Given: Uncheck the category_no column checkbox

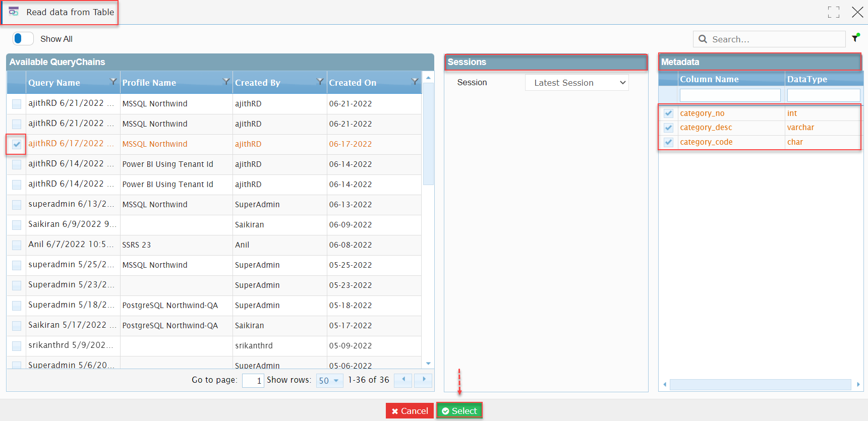Looking at the screenshot, I should (x=668, y=113).
